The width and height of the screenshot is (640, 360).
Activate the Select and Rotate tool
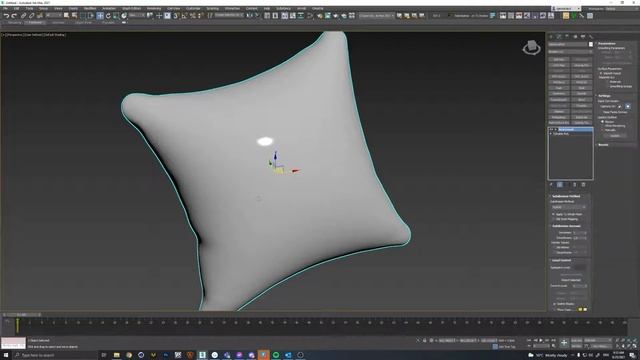coord(108,16)
